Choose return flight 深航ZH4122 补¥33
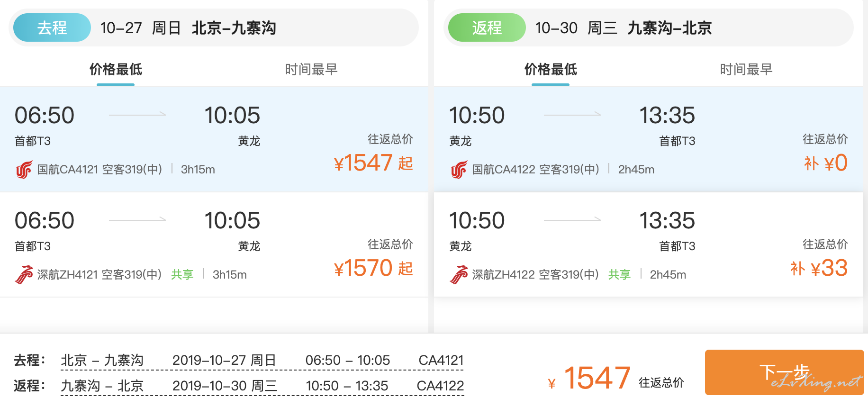The height and width of the screenshot is (398, 868). 649,244
